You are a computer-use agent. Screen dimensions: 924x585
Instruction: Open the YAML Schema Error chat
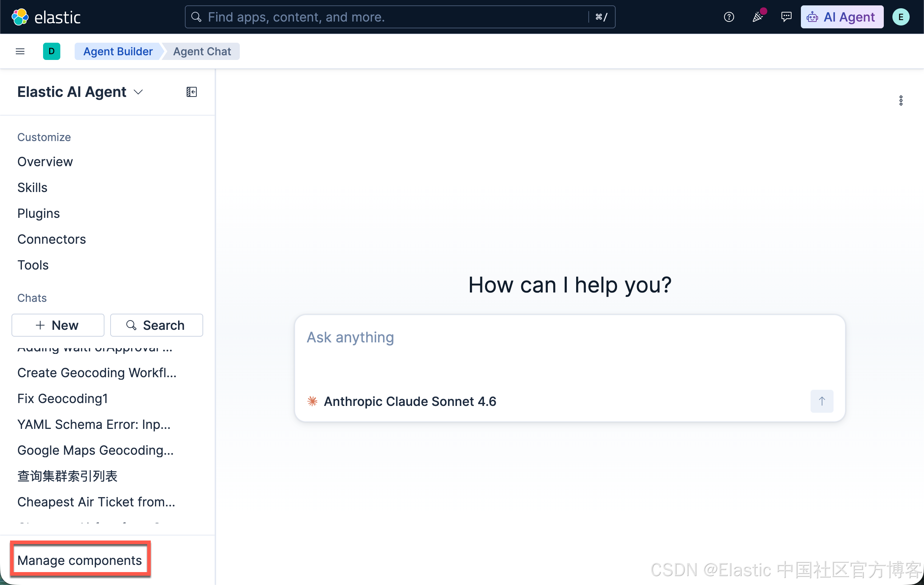pyautogui.click(x=94, y=424)
